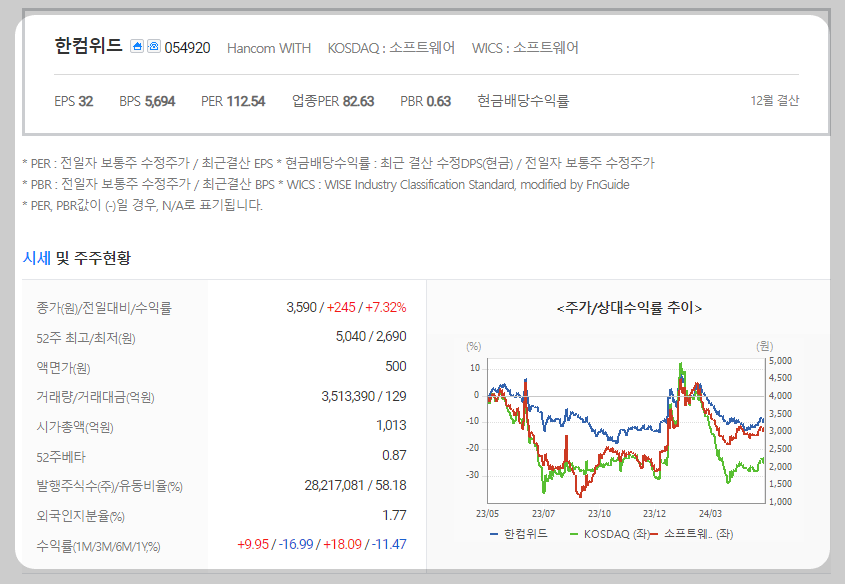
Task: Select the -16.99 three-month return
Action: tap(296, 545)
